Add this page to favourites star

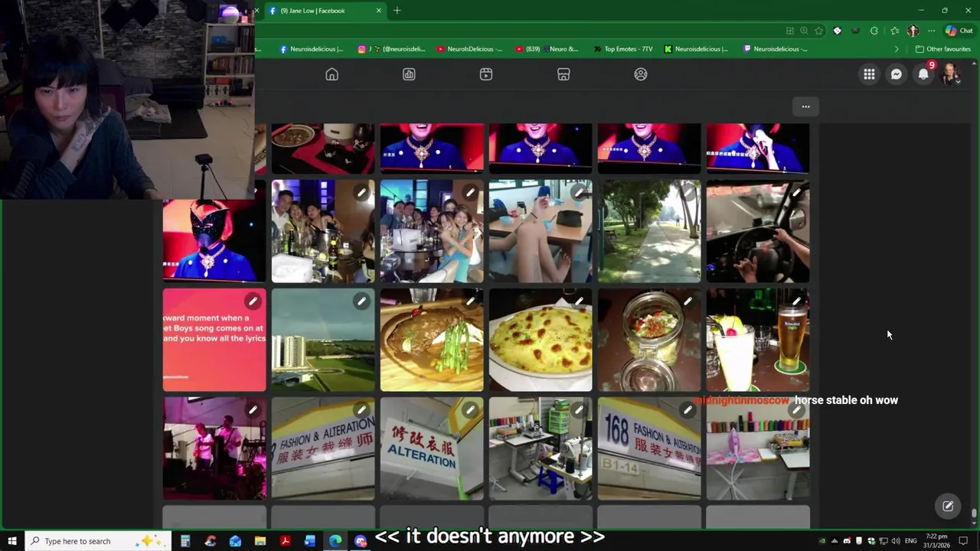pyautogui.click(x=818, y=31)
